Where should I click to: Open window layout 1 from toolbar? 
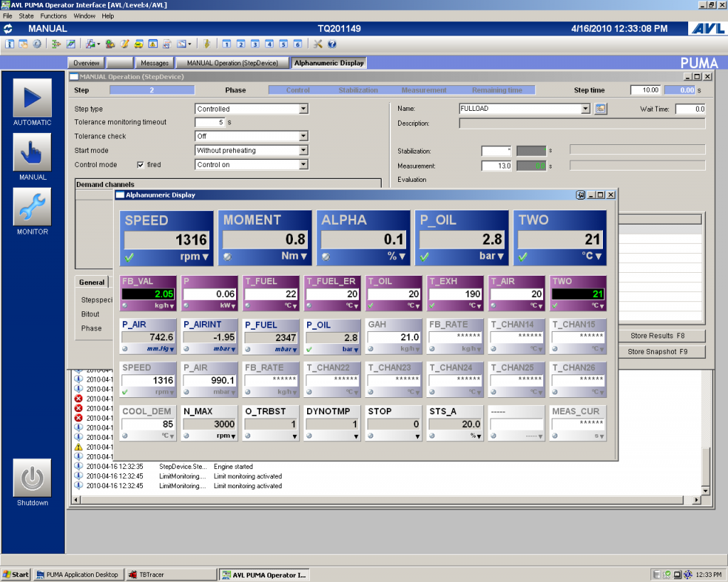[227, 44]
